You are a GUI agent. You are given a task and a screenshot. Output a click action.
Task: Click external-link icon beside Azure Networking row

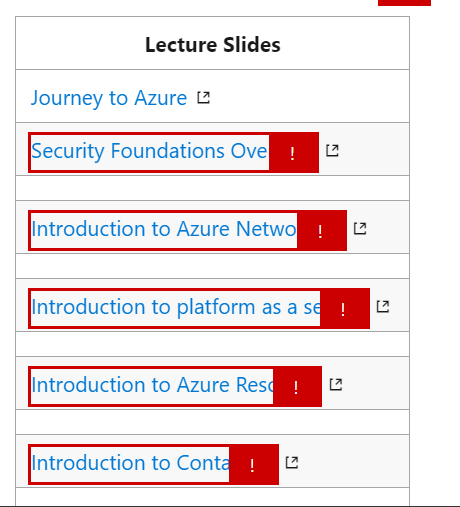click(x=360, y=229)
